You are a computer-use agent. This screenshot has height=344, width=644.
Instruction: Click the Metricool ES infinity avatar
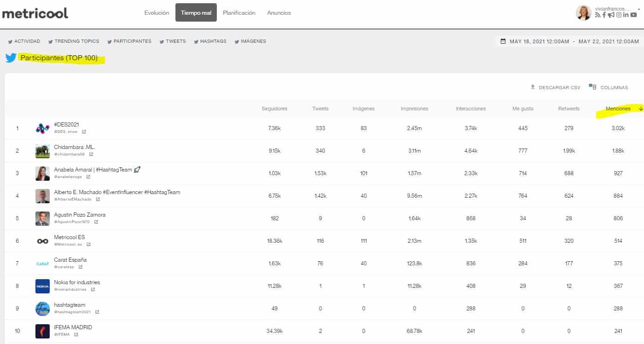(x=42, y=241)
